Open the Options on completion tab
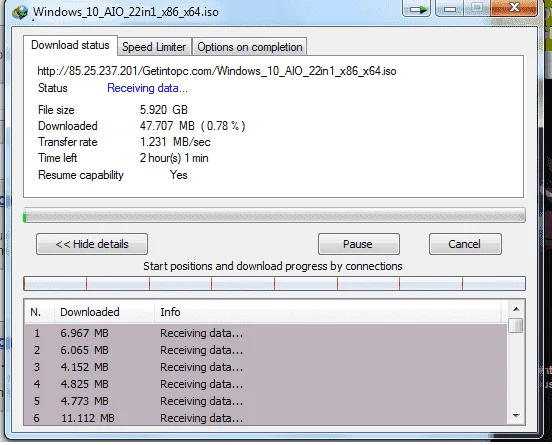 point(250,47)
